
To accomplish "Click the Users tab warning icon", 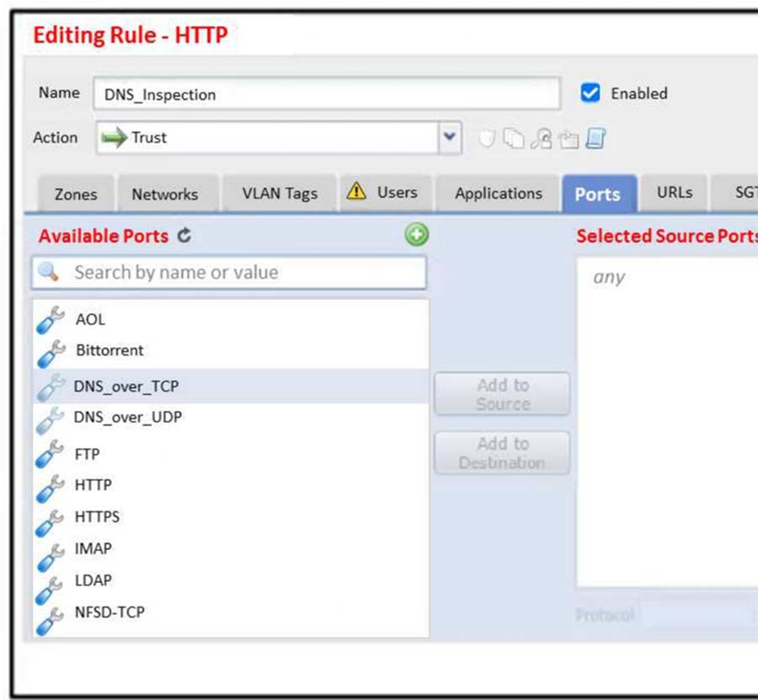I will coord(357,192).
